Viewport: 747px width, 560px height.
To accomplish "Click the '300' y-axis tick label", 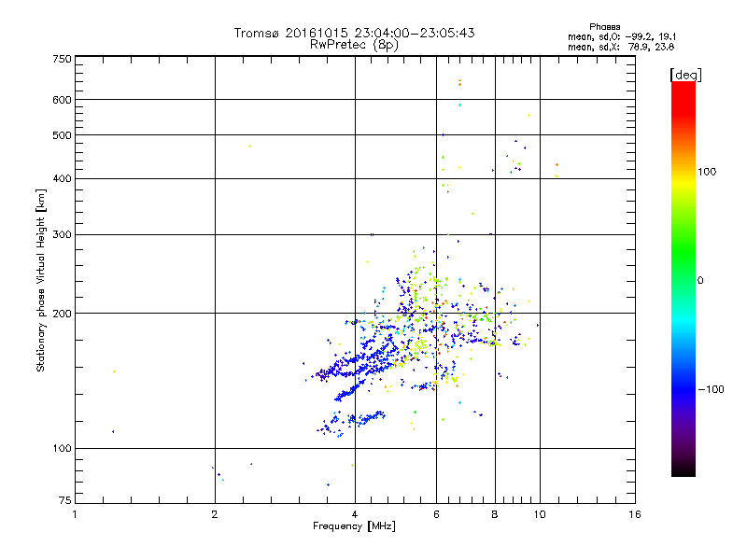I will point(62,234).
